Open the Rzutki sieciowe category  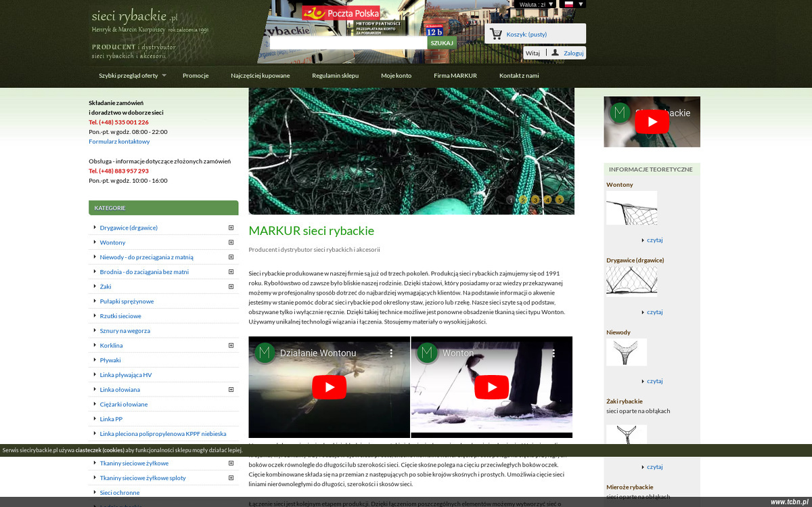(120, 316)
